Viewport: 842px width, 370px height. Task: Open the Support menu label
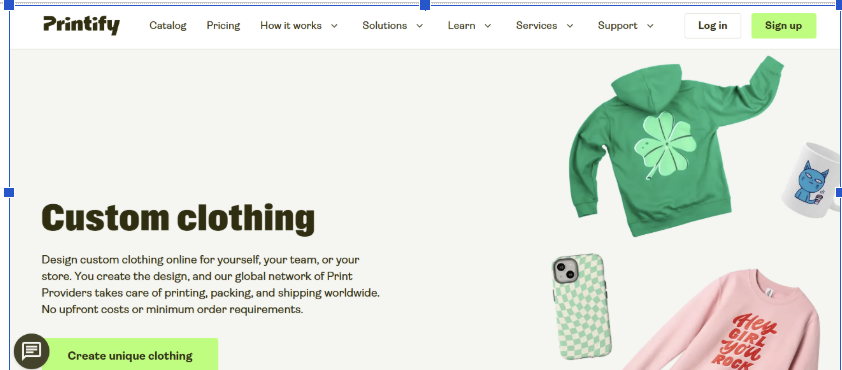(x=618, y=26)
